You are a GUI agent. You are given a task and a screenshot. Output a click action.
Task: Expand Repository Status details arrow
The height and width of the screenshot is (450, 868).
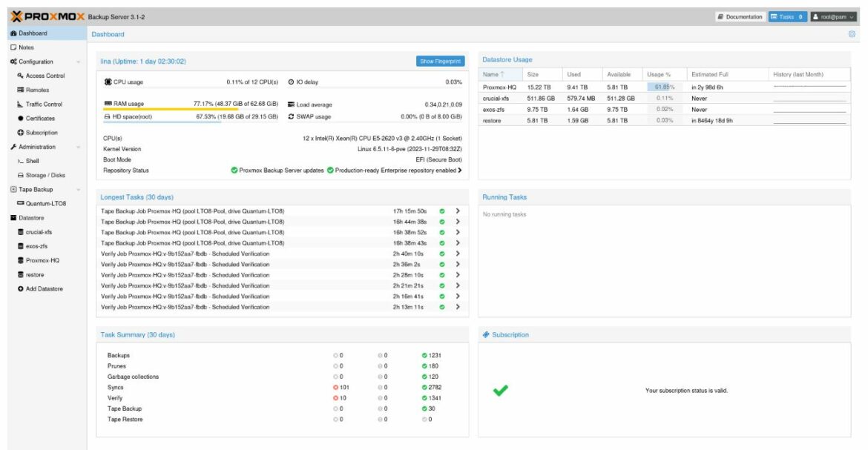pyautogui.click(x=460, y=171)
